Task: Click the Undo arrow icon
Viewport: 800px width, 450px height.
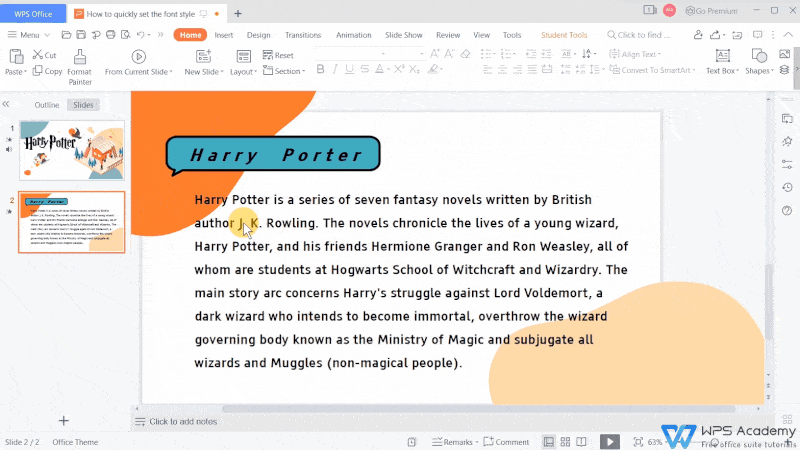Action: click(x=141, y=35)
